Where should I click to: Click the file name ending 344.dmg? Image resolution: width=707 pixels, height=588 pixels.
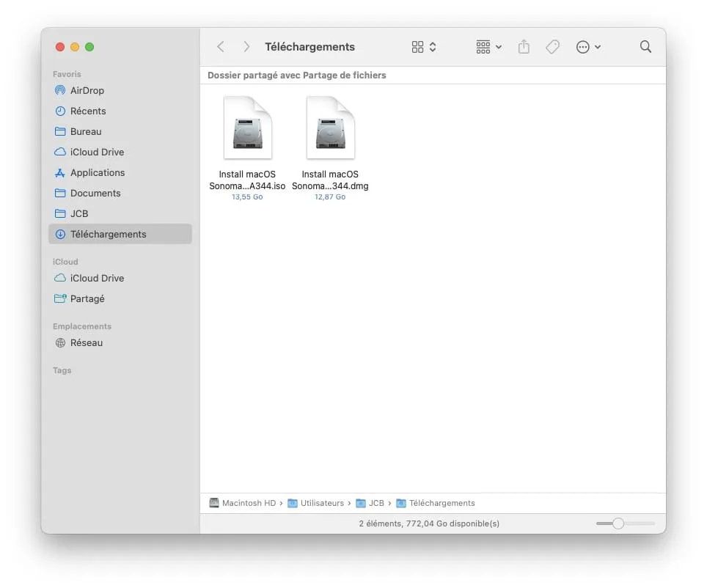[x=330, y=180]
